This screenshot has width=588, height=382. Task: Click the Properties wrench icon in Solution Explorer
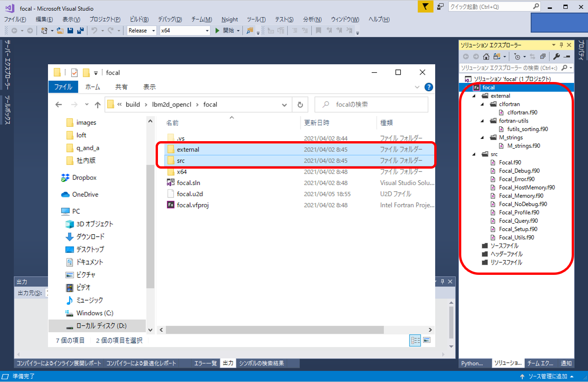556,56
